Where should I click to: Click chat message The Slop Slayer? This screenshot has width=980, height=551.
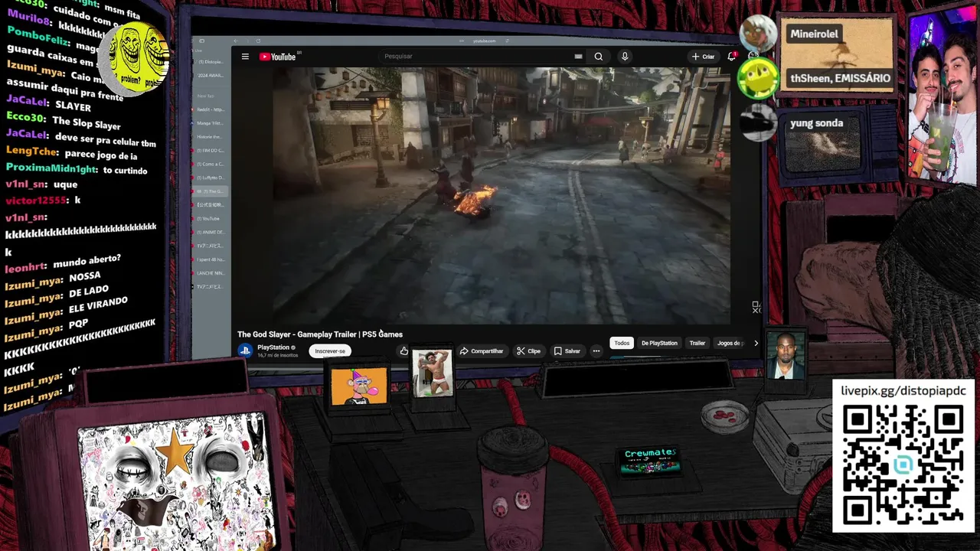(x=86, y=122)
